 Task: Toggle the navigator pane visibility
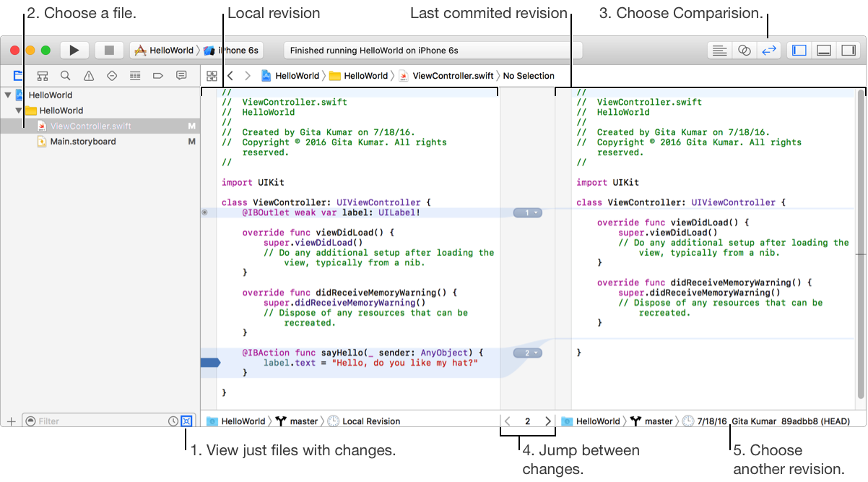pyautogui.click(x=799, y=51)
